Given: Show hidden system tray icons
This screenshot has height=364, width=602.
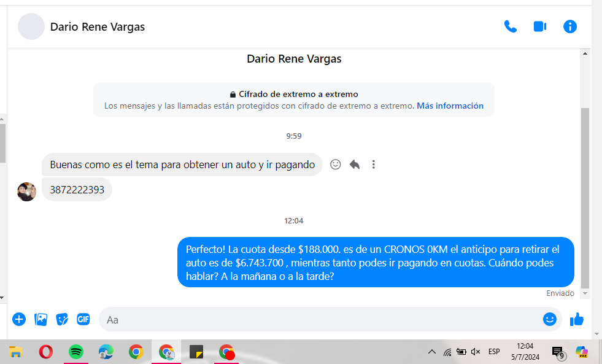Looking at the screenshot, I should click(x=432, y=352).
